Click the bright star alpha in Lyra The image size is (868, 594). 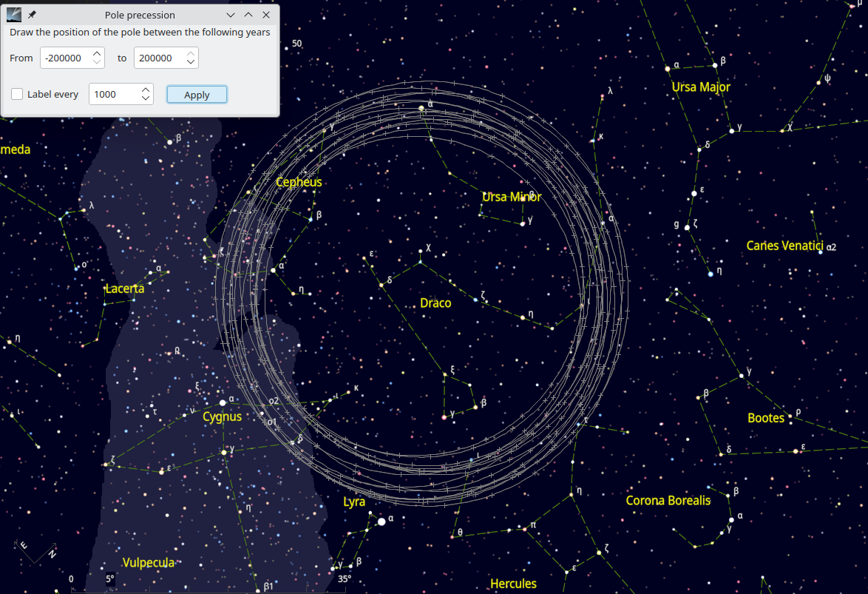tap(382, 522)
